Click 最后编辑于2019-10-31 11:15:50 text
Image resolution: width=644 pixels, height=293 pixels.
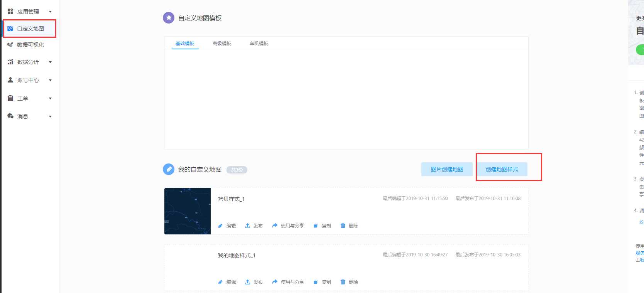click(x=415, y=199)
